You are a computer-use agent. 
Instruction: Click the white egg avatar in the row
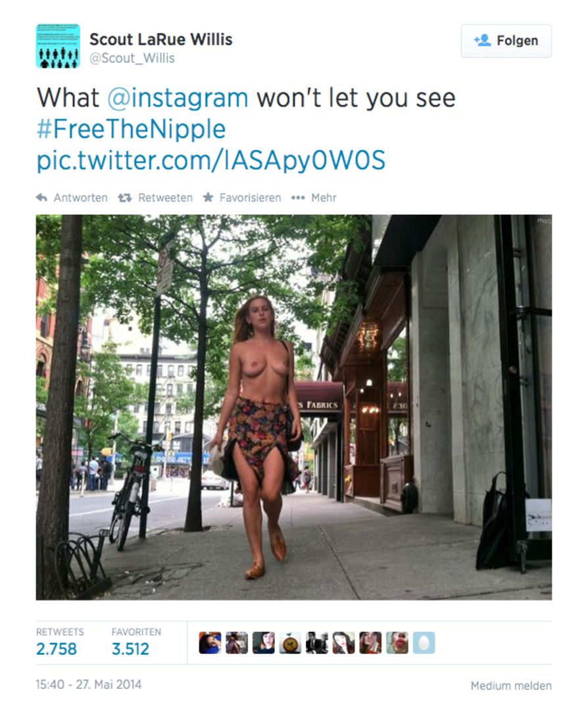(x=424, y=642)
